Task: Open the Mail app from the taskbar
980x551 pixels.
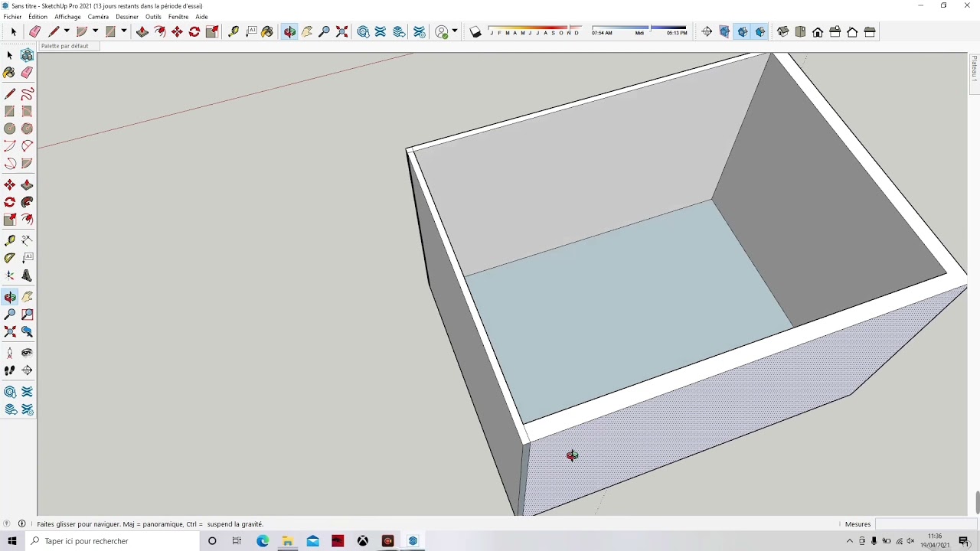Action: tap(313, 541)
